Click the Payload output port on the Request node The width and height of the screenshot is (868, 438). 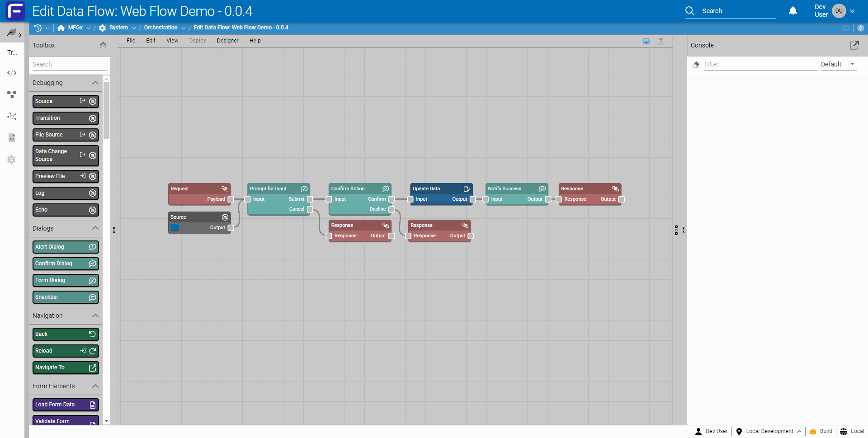pos(231,199)
